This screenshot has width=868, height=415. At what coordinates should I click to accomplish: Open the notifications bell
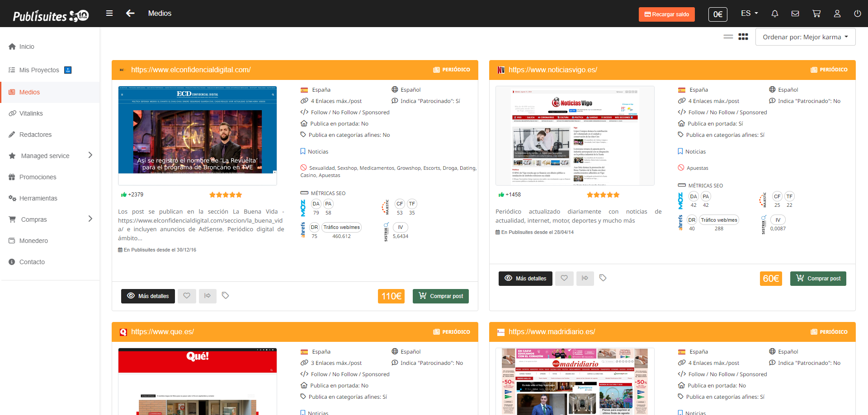click(774, 14)
